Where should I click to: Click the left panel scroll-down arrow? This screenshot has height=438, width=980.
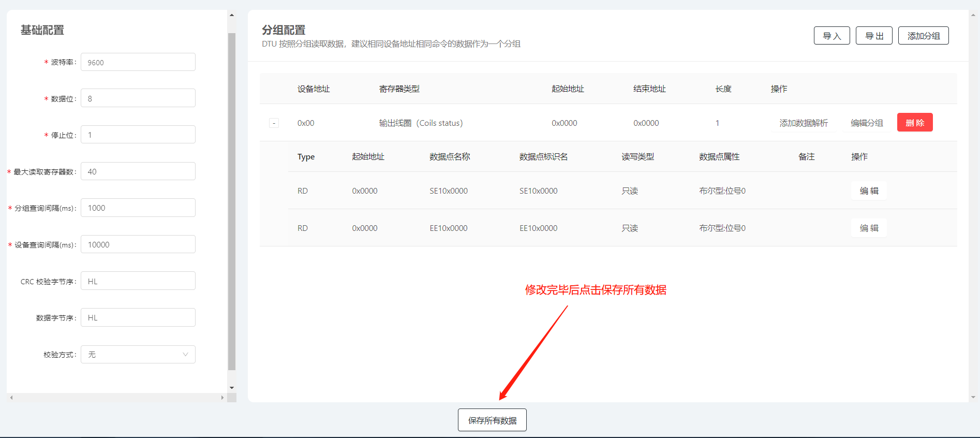click(x=232, y=388)
